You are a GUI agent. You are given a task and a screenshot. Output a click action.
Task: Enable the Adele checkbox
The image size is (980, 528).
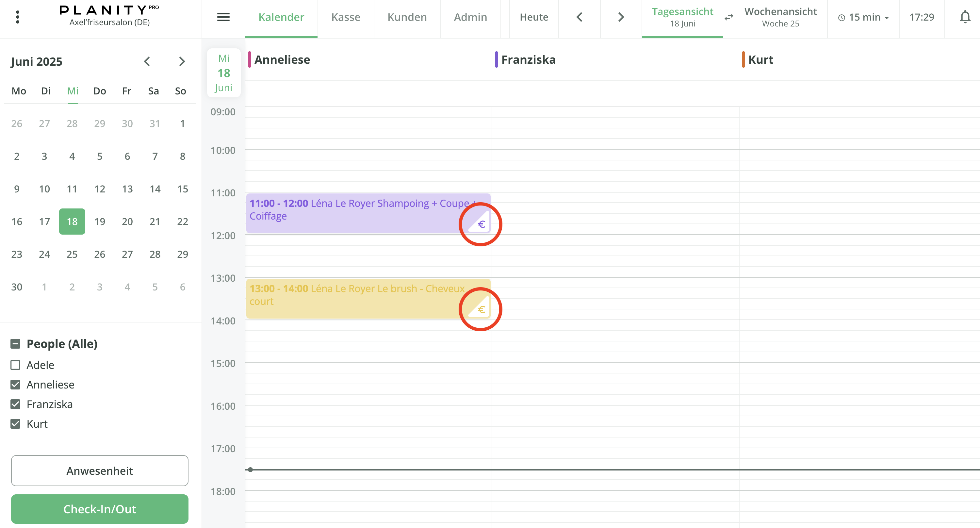tap(15, 365)
